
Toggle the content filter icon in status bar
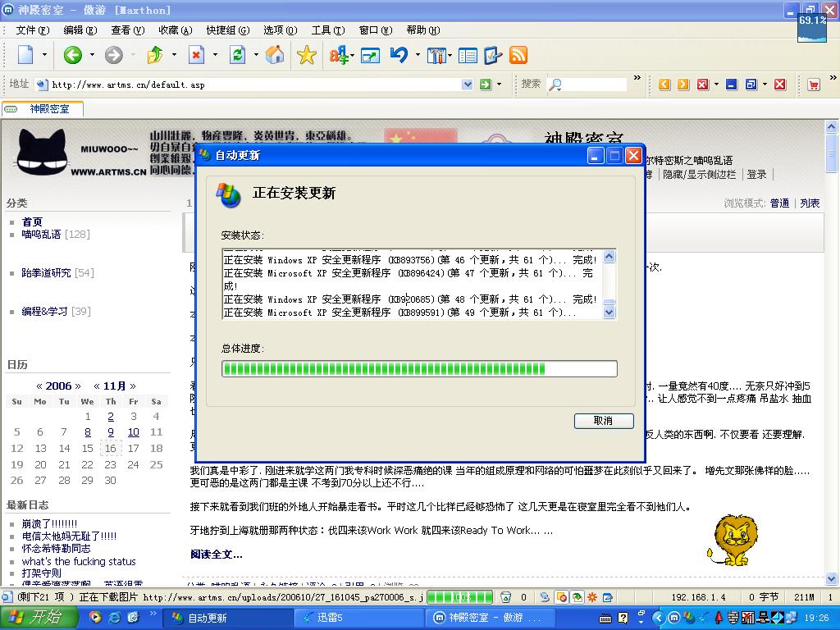(577, 597)
